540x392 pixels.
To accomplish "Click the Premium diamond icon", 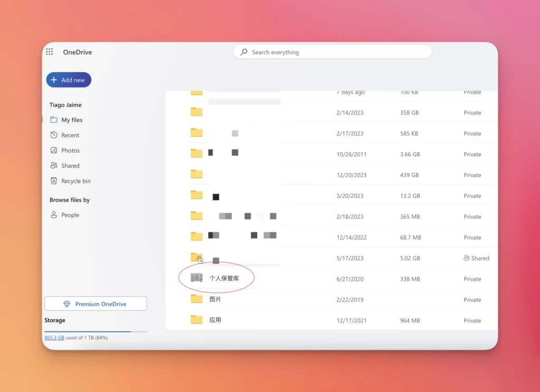I will 67,304.
